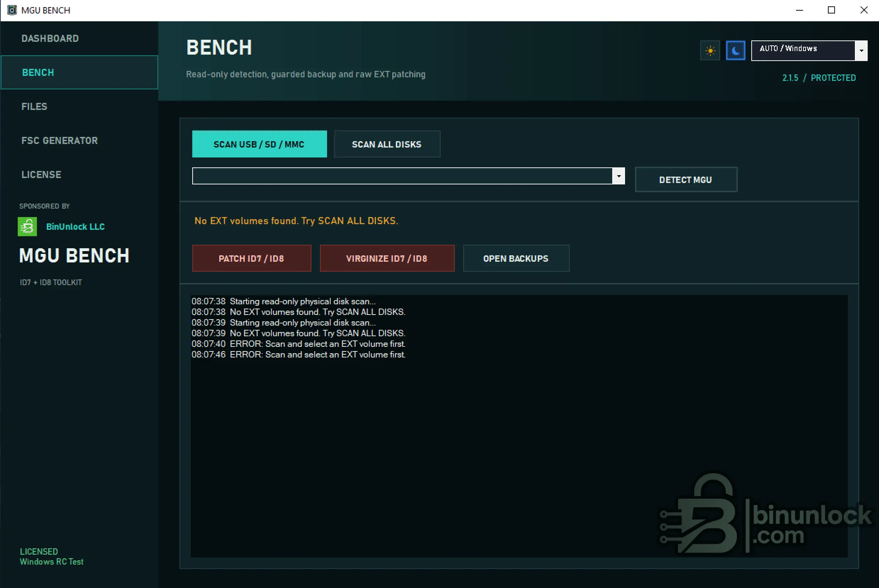The height and width of the screenshot is (588, 879).
Task: Click the 'Read-only detection, guarded backup' description
Action: point(306,74)
